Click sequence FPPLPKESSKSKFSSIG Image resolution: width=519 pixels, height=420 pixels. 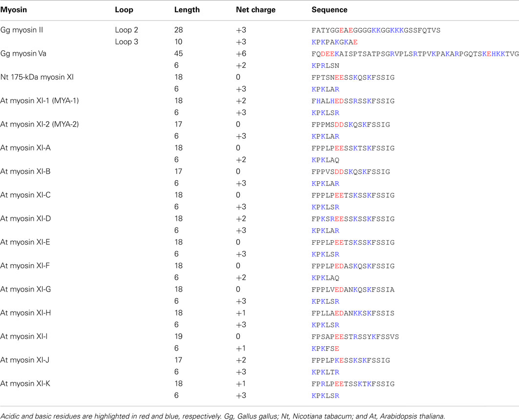[x=351, y=360]
